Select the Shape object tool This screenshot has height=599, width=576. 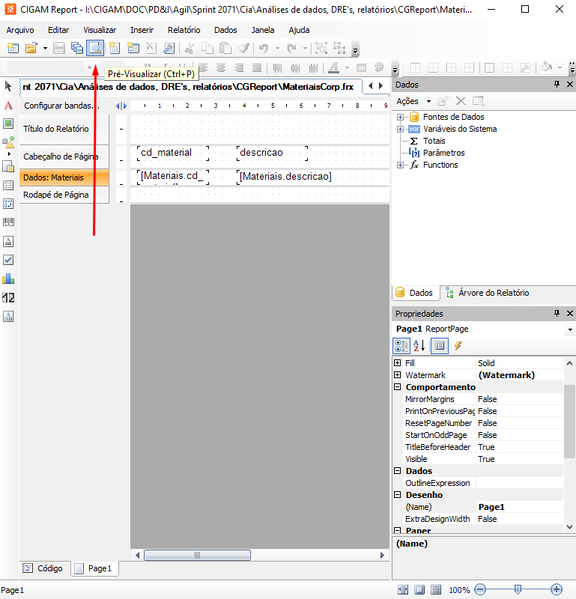(8, 142)
